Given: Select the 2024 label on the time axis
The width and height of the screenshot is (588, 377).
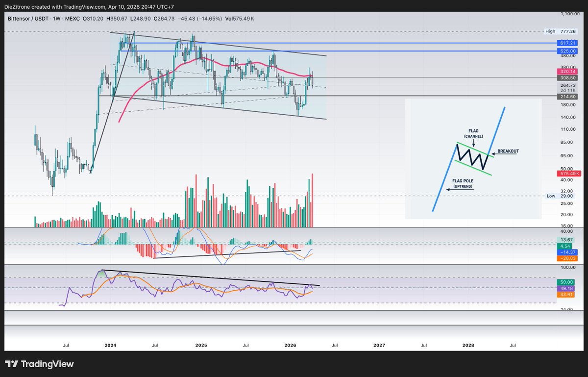Looking at the screenshot, I should pos(110,345).
